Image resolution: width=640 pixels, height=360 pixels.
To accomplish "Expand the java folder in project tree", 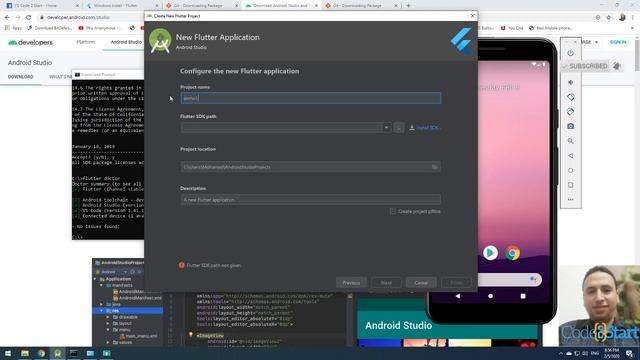I will pyautogui.click(x=102, y=304).
